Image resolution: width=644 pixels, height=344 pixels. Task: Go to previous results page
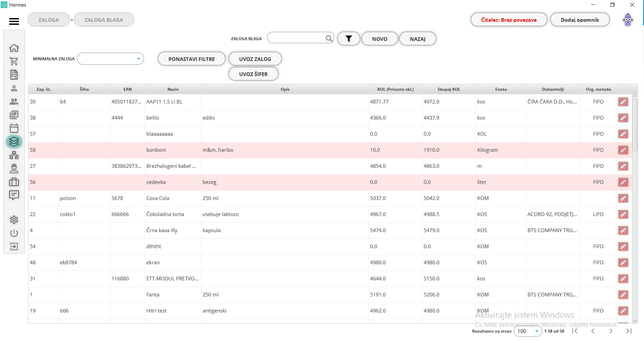pos(593,331)
